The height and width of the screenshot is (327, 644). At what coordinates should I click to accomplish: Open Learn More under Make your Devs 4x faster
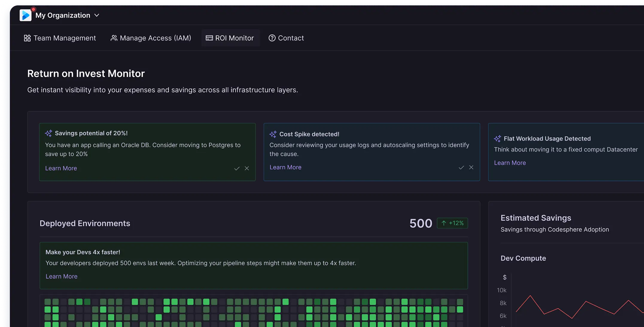(61, 276)
